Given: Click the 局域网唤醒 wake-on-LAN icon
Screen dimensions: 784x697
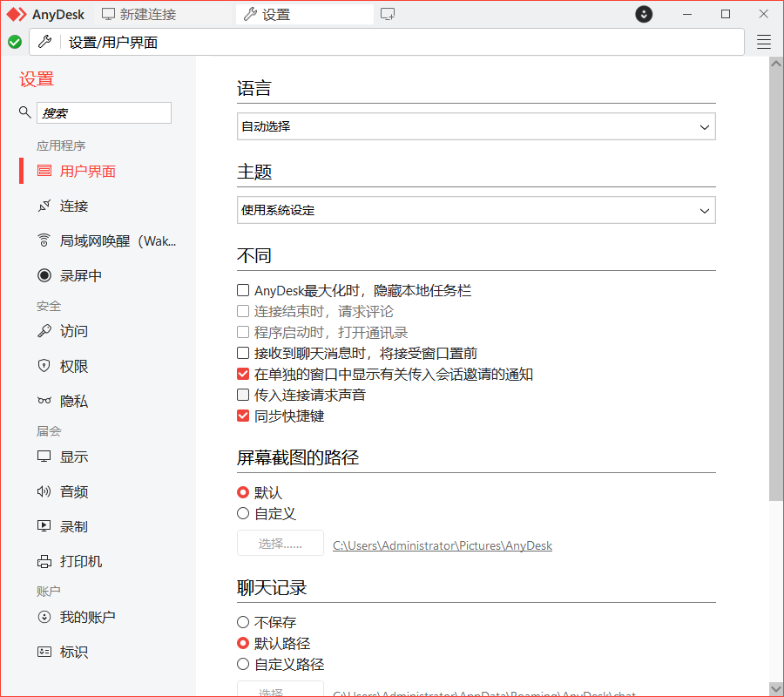Looking at the screenshot, I should tap(44, 240).
